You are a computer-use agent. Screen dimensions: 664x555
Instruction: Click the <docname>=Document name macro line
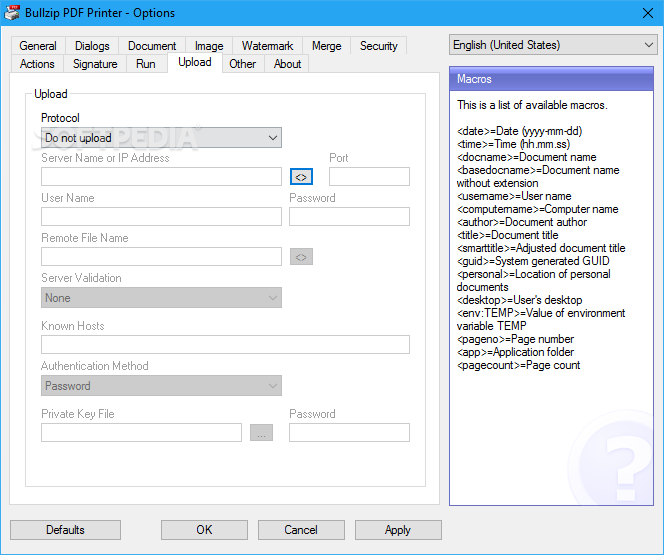click(x=526, y=157)
